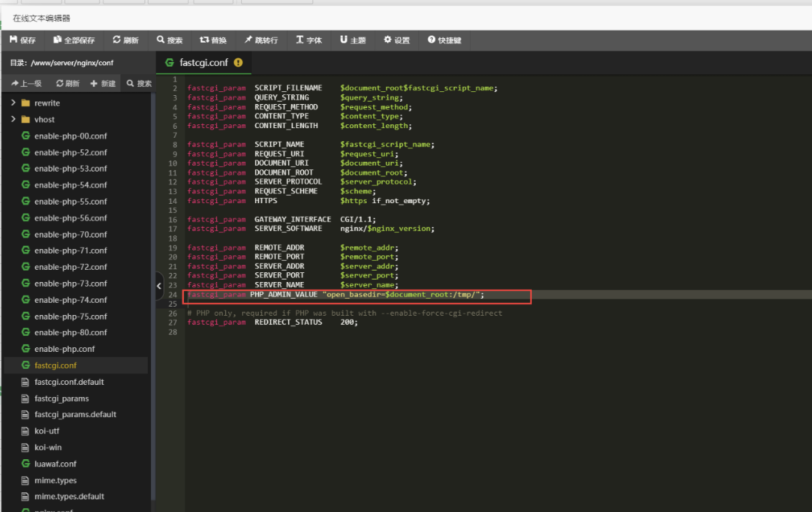Create new item with 新建 button
This screenshot has height=512, width=812.
point(103,83)
